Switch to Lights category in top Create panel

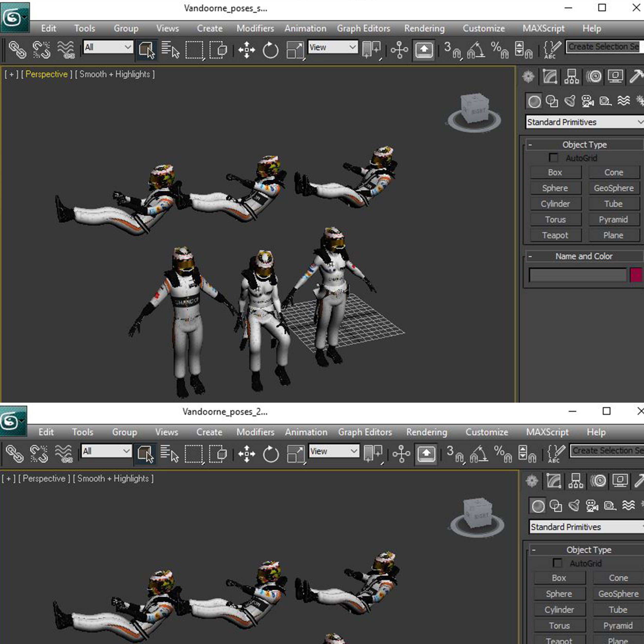point(570,101)
